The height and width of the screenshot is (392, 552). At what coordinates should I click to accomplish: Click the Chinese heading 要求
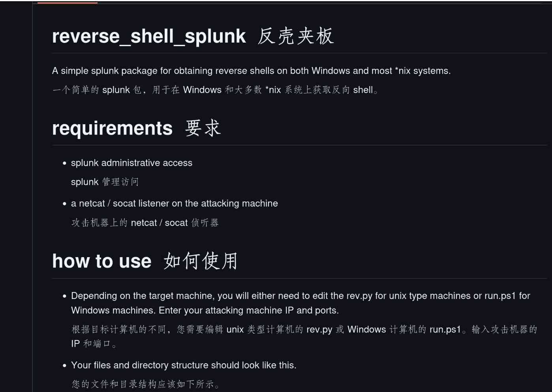(x=203, y=129)
